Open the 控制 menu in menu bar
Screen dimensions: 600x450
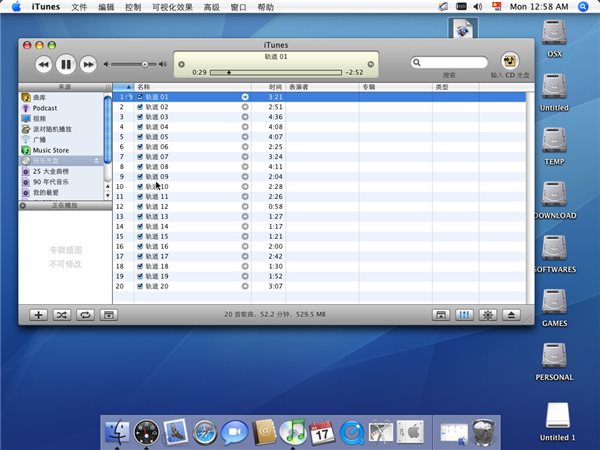[133, 7]
